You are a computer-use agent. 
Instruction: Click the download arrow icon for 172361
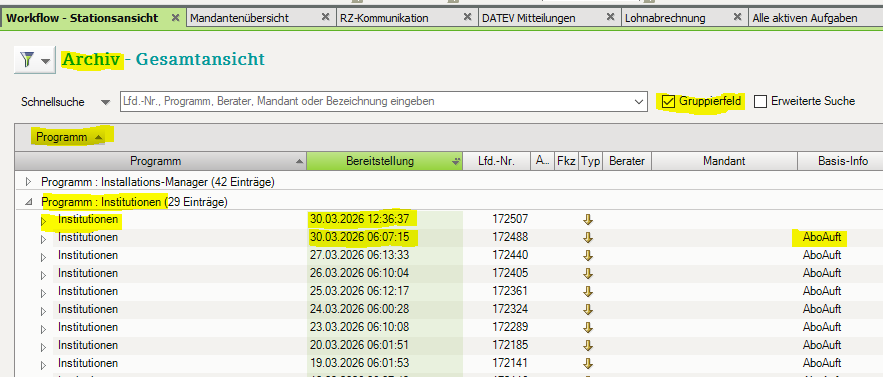[588, 291]
